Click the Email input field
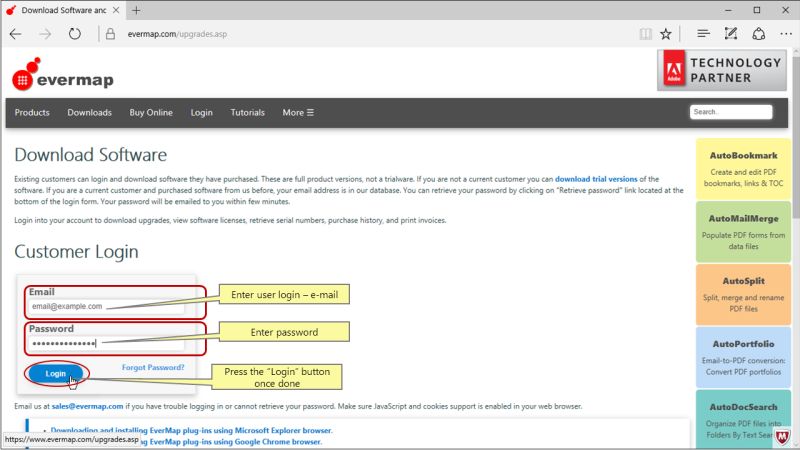This screenshot has width=800, height=450. [106, 306]
